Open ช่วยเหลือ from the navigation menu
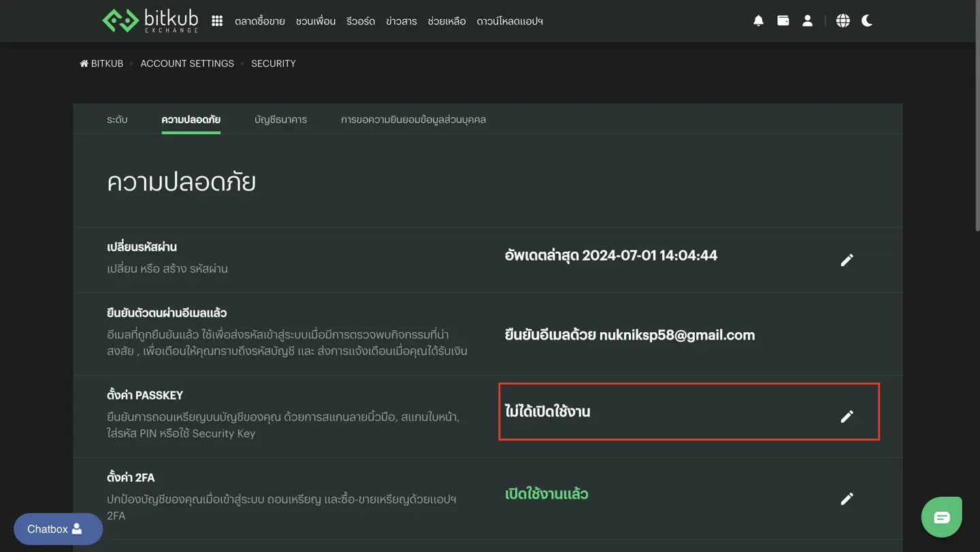This screenshot has width=980, height=552. (x=447, y=21)
